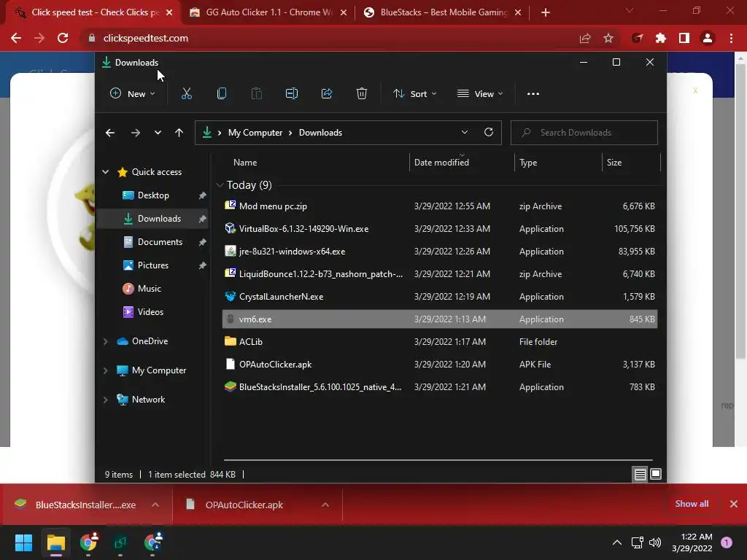This screenshot has height=560, width=747.
Task: Click the Share icon in Explorer toolbar
Action: tap(327, 94)
